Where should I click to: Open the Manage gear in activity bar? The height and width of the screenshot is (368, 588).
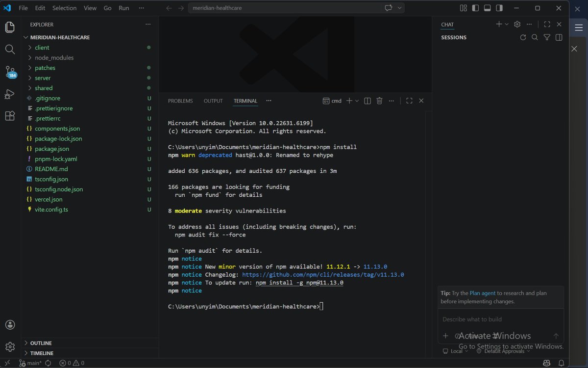(x=10, y=346)
